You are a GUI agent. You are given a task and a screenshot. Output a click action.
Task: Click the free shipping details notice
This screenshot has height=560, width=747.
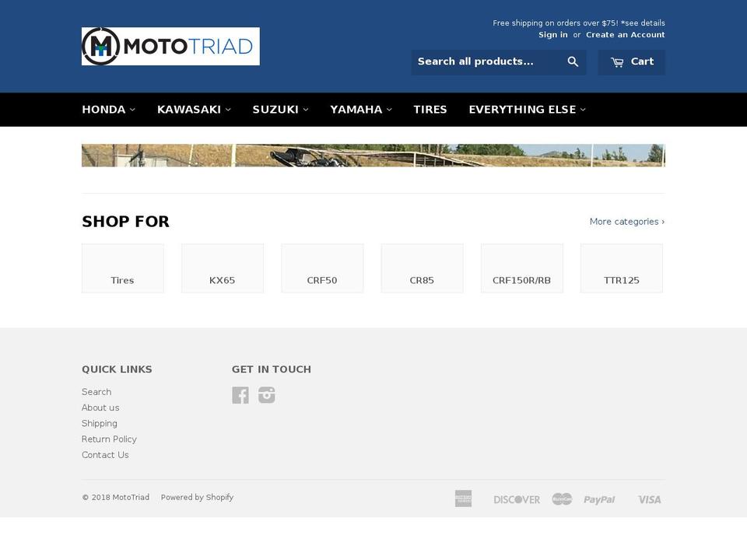click(579, 23)
